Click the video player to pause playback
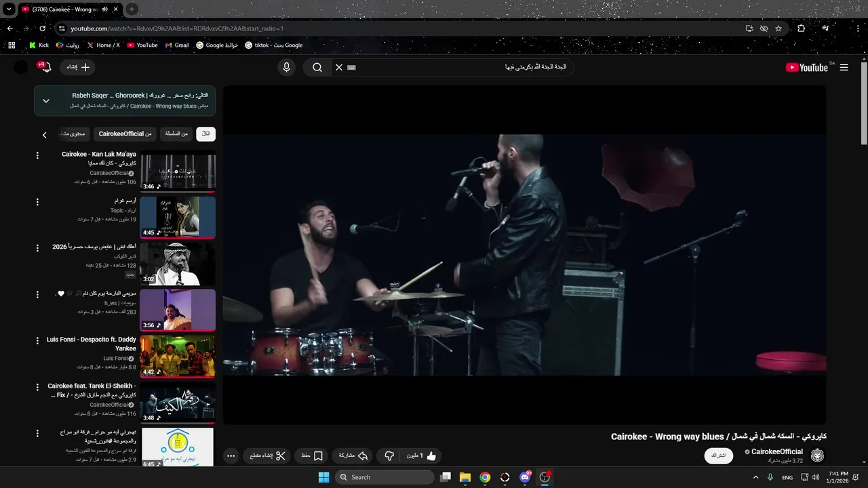 point(524,255)
